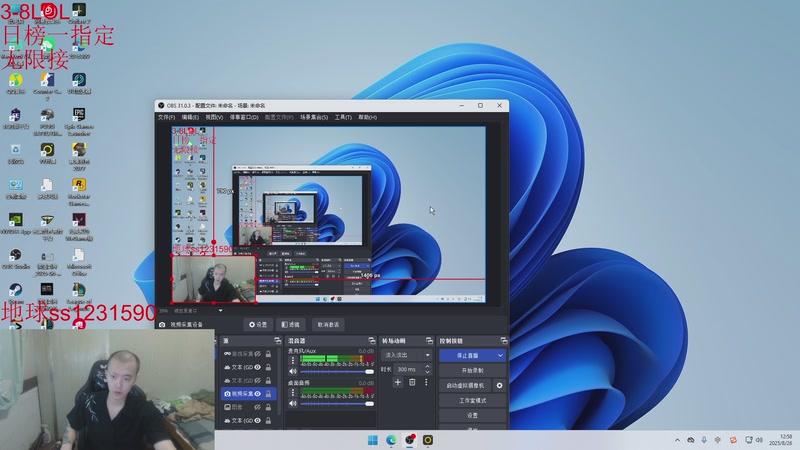The width and height of the screenshot is (800, 450).
Task: Undock the 混音器 mixer panel via its float icon
Action: point(371,340)
